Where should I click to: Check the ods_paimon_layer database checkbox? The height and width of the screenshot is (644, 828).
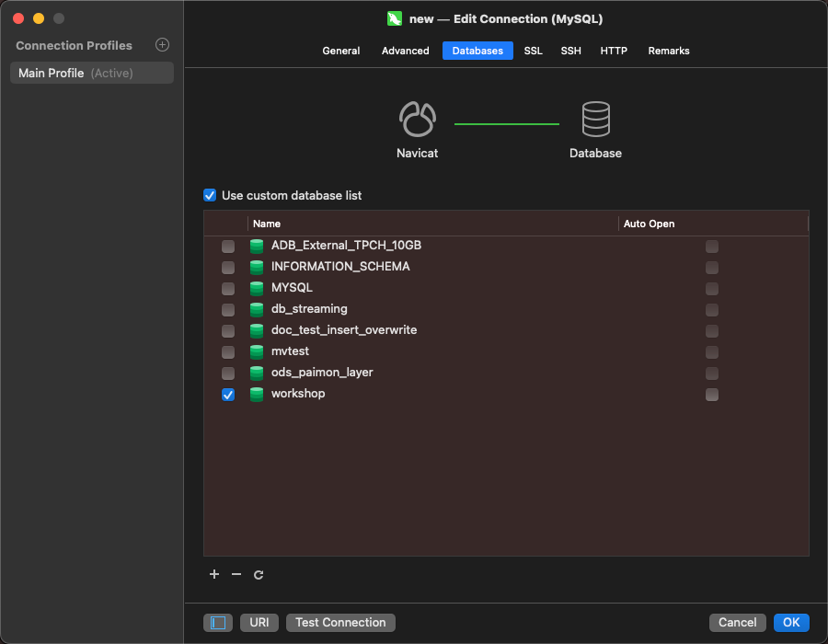click(x=228, y=374)
